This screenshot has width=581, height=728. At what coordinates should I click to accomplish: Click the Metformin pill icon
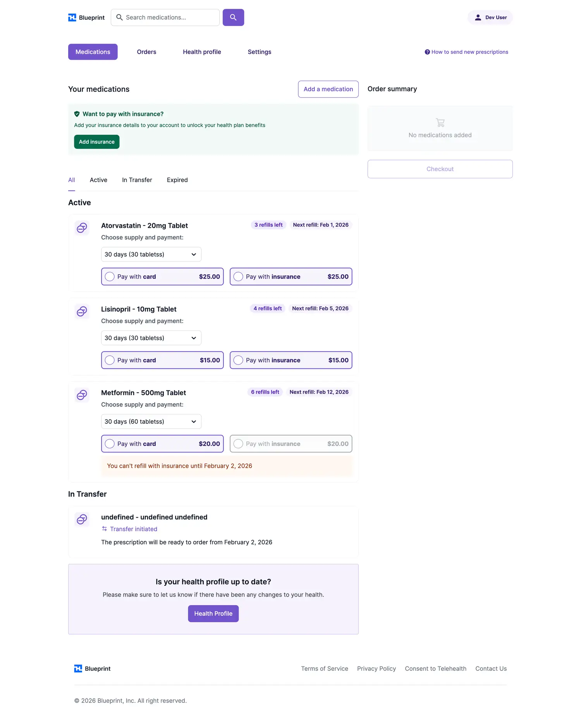82,395
